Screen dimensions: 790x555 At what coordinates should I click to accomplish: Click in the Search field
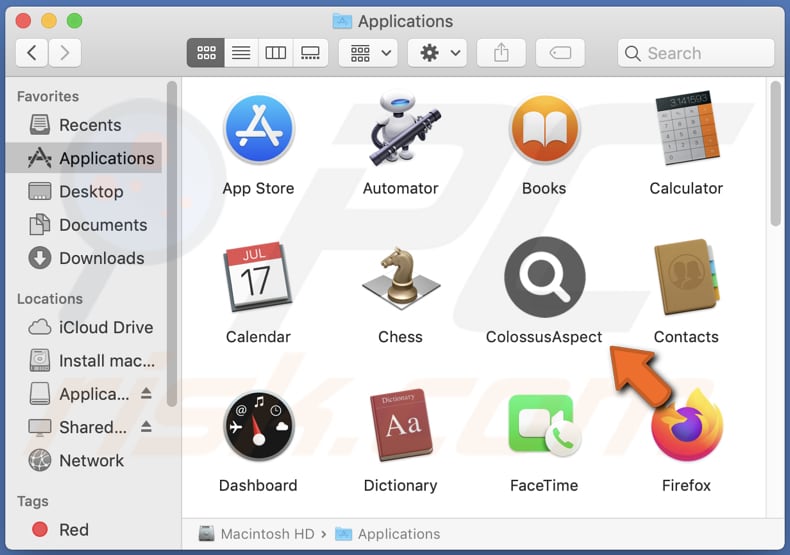click(696, 53)
